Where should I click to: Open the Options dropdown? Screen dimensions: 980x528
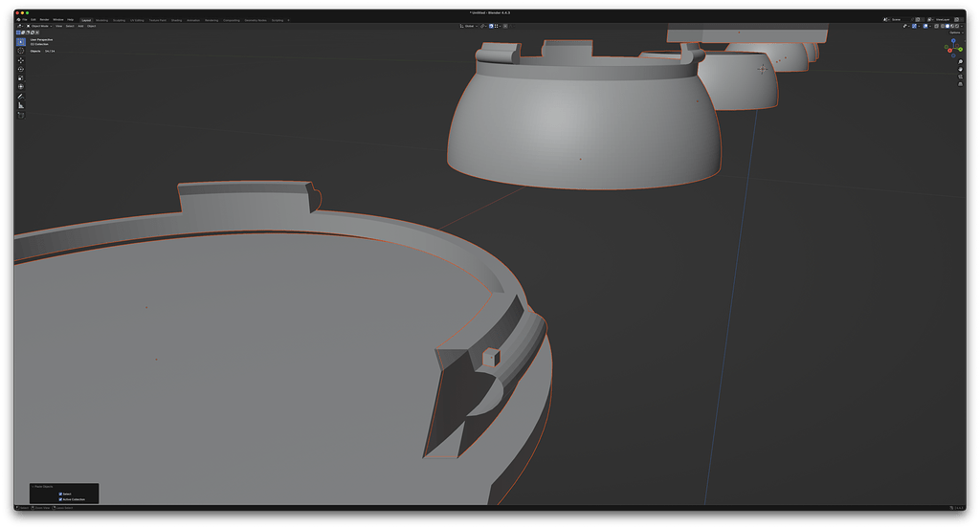956,33
